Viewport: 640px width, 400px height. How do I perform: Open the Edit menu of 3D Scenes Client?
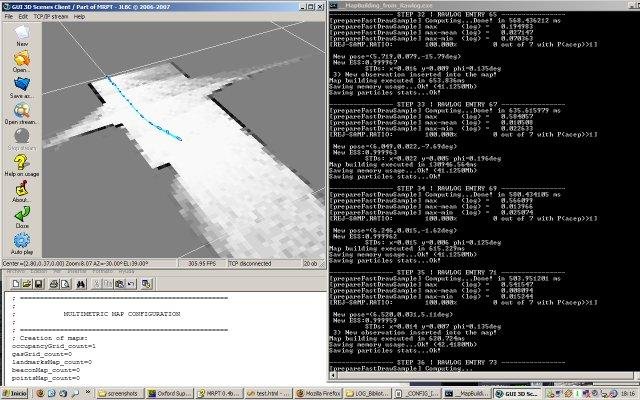pyautogui.click(x=23, y=17)
